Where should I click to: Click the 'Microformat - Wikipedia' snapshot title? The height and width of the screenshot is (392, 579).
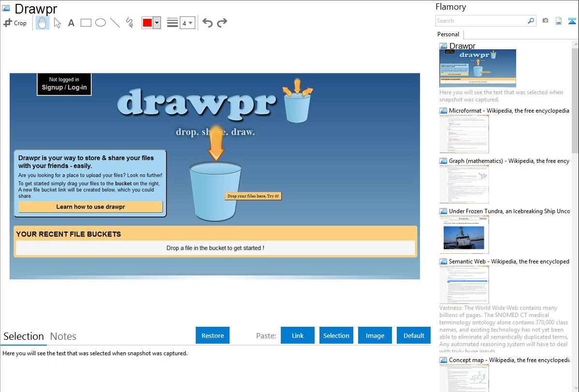(509, 111)
